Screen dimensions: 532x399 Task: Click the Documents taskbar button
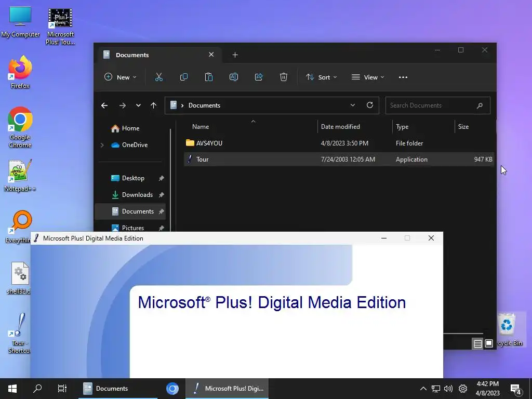click(x=118, y=389)
